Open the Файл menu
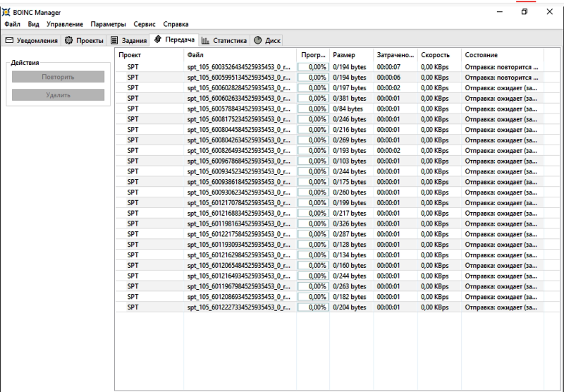Image resolution: width=564 pixels, height=392 pixels. [12, 24]
